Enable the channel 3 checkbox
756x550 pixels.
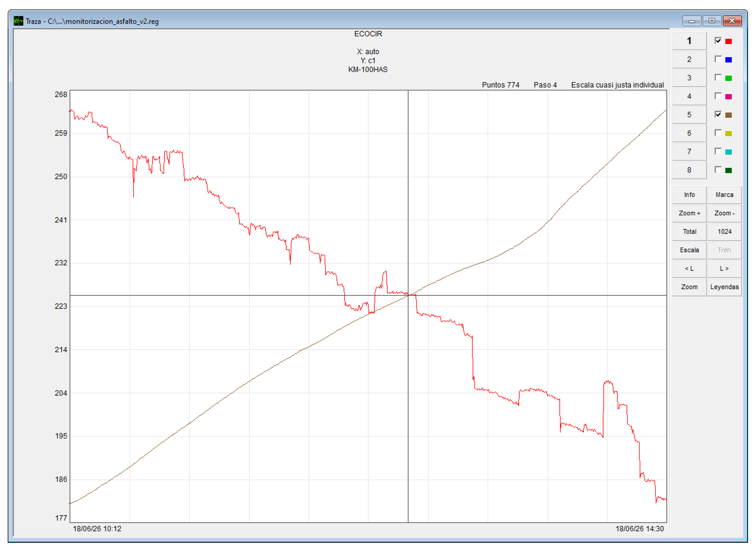718,77
